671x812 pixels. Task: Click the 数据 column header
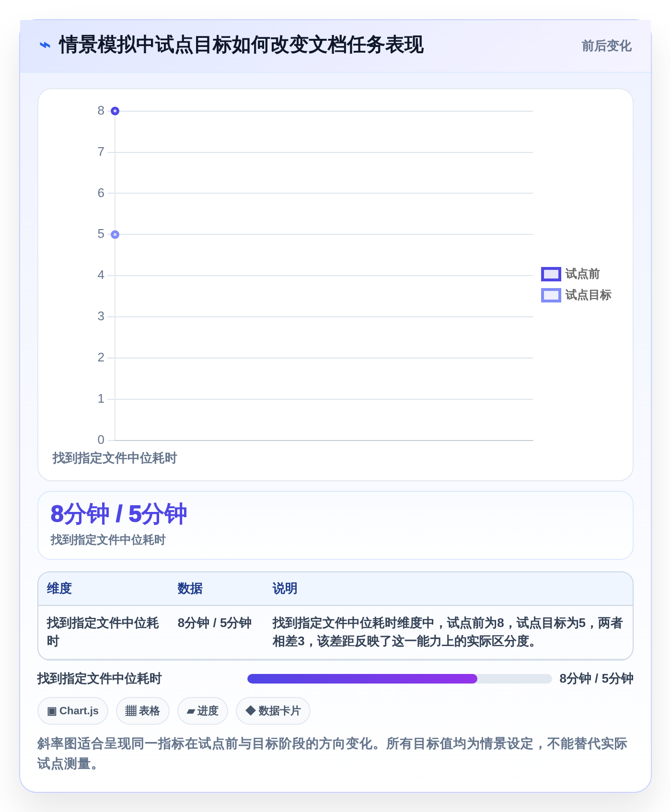pos(190,589)
